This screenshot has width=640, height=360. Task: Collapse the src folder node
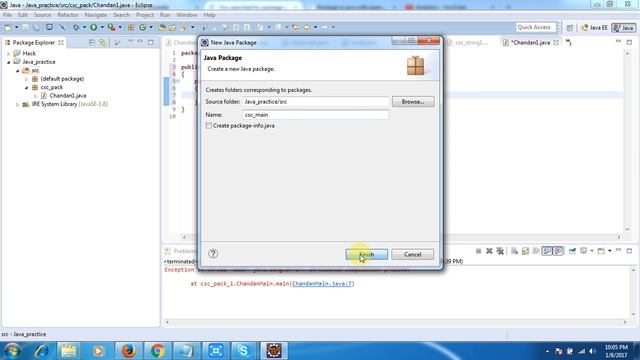click(x=18, y=71)
